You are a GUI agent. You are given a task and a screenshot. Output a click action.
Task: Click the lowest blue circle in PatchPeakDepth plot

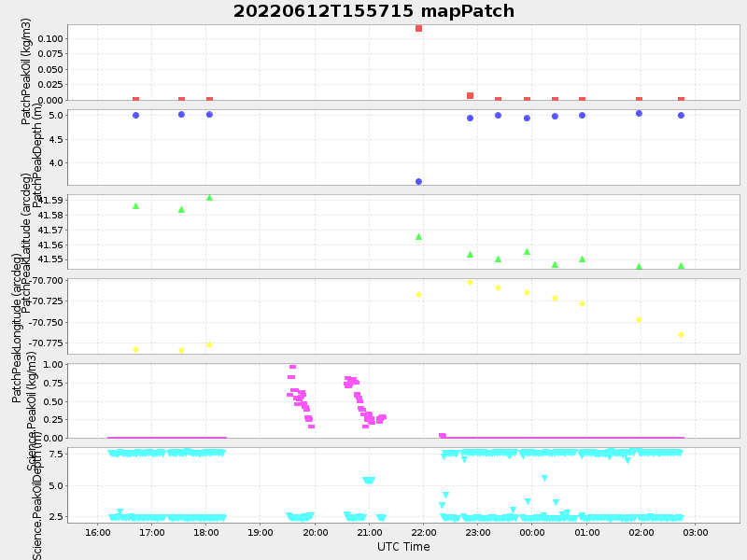(418, 181)
